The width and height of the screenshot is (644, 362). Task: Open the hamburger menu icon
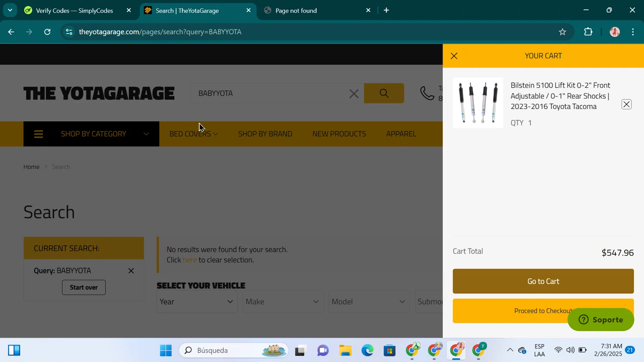[39, 134]
